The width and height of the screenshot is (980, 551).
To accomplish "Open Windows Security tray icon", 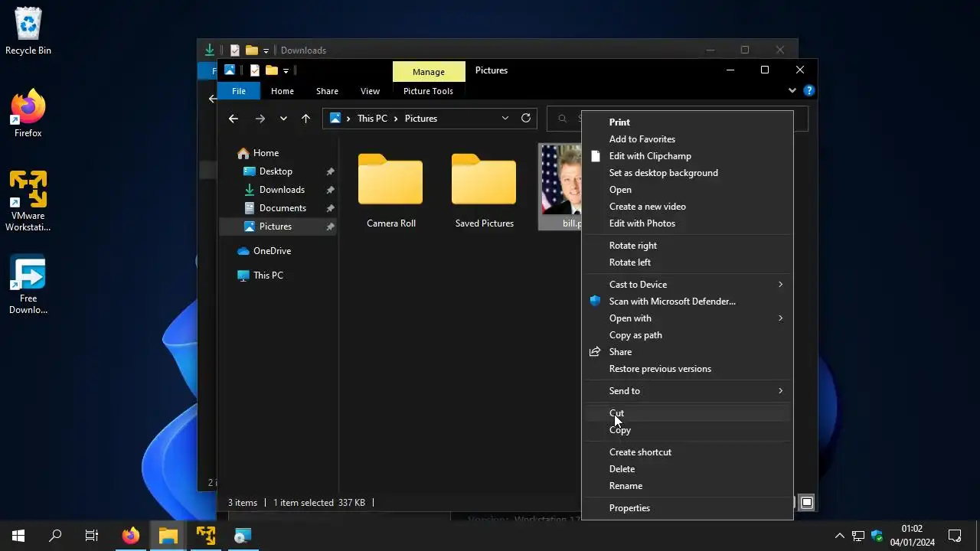I will [x=877, y=536].
